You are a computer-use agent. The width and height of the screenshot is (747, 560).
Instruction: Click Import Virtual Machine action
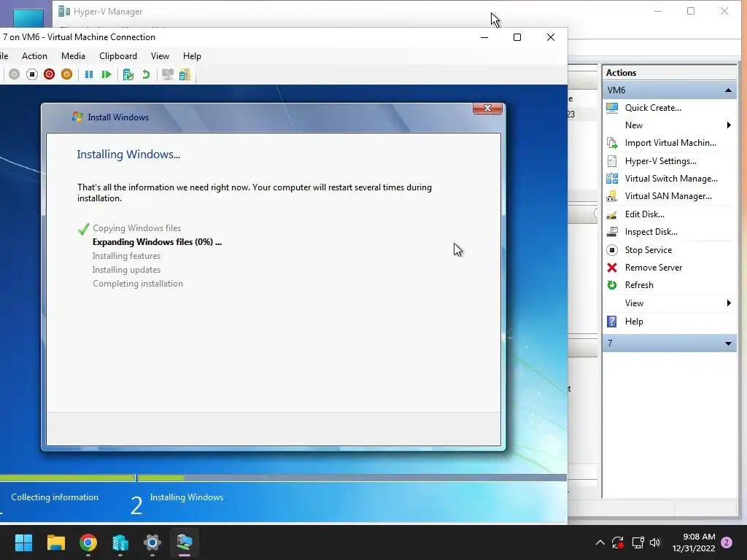coord(670,143)
